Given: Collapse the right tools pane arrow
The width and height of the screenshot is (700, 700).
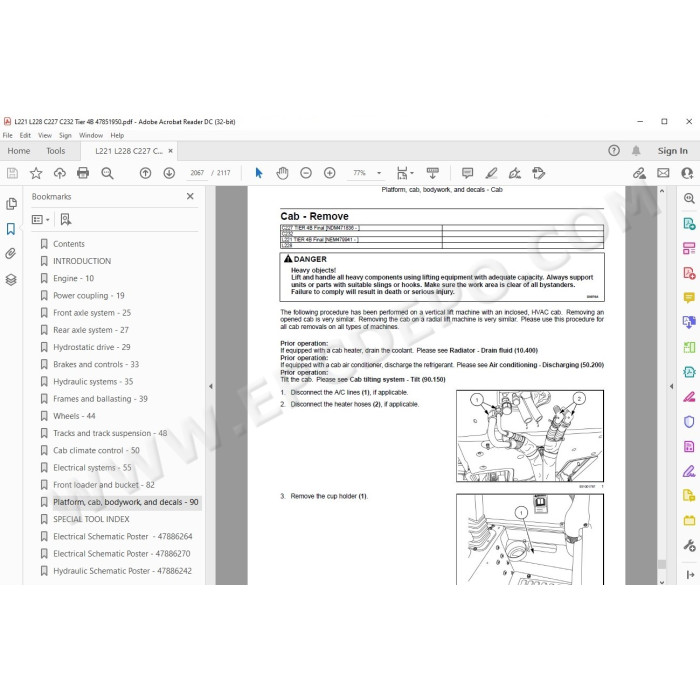Looking at the screenshot, I should 671,386.
